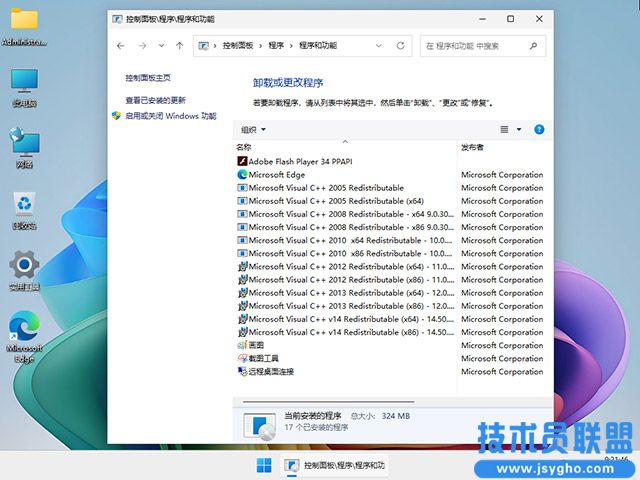Click the horizontal scrollbar under program list
The image size is (640, 480).
pyautogui.click(x=329, y=402)
